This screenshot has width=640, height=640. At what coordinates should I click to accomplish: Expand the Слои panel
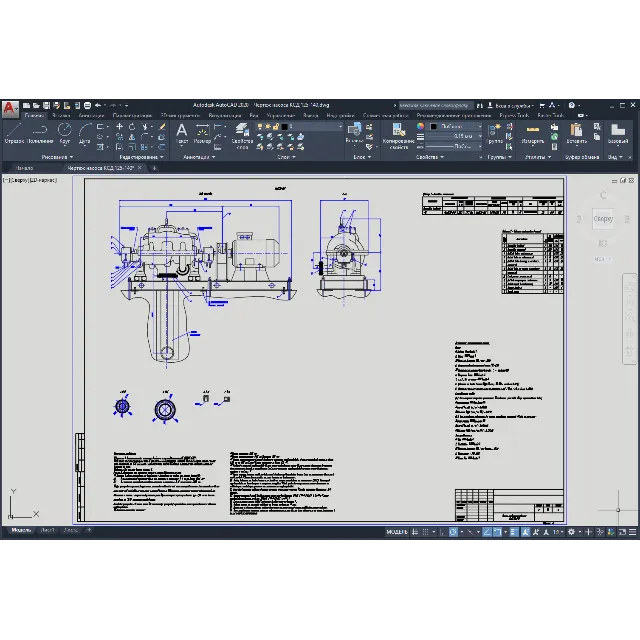[x=286, y=157]
